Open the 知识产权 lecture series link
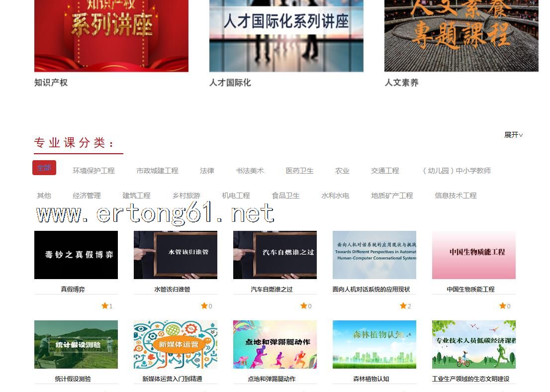The image size is (550, 392). (x=51, y=83)
